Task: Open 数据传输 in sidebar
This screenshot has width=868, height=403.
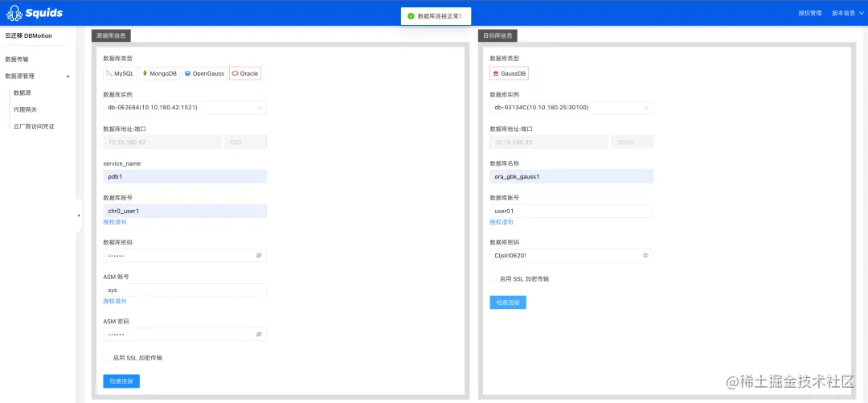Action: coord(17,59)
